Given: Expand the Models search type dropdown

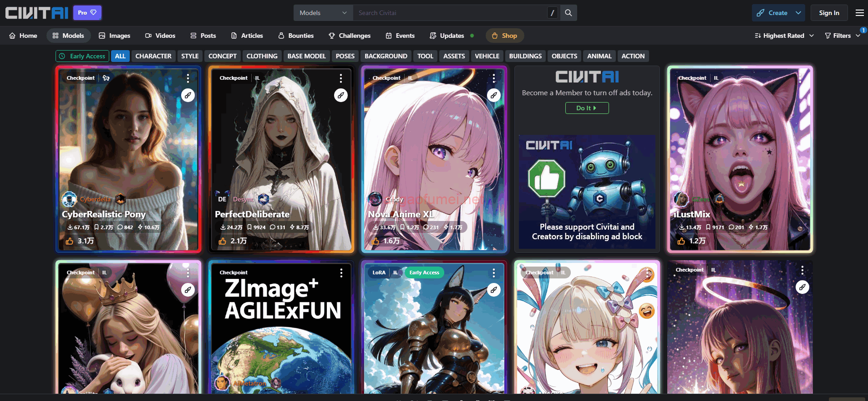Looking at the screenshot, I should point(323,13).
